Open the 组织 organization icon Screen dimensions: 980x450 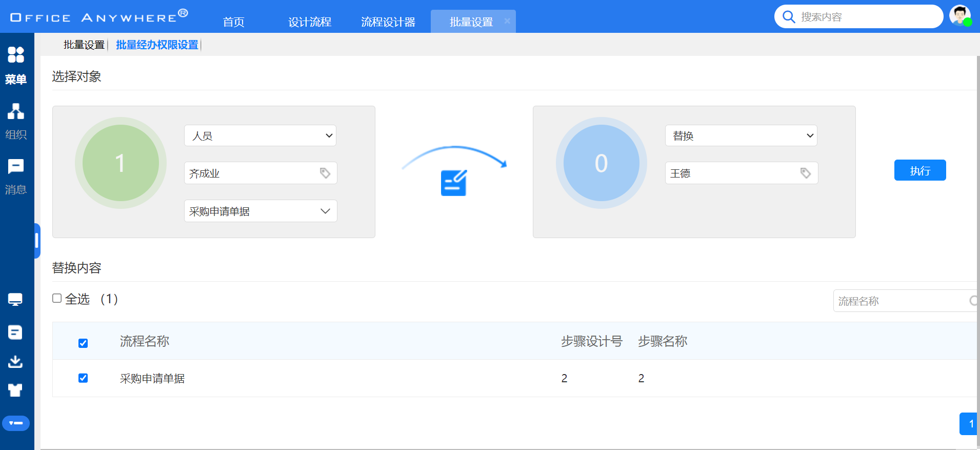16,111
